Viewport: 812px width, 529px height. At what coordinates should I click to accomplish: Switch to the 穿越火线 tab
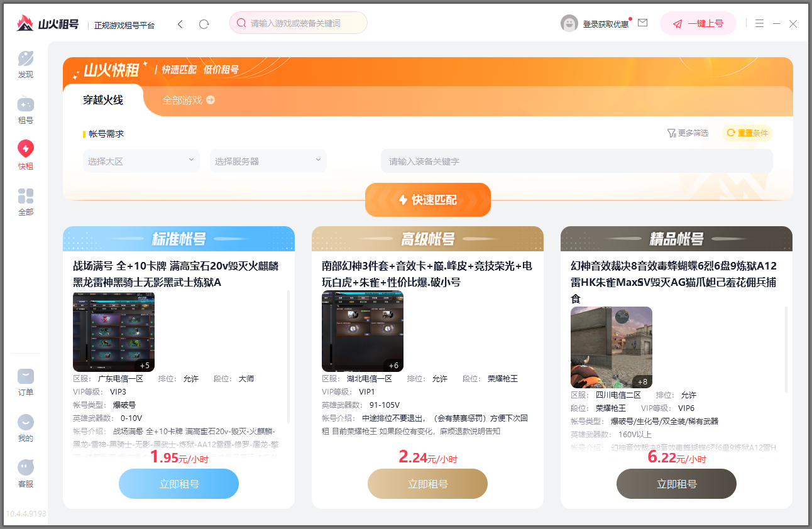(x=103, y=100)
